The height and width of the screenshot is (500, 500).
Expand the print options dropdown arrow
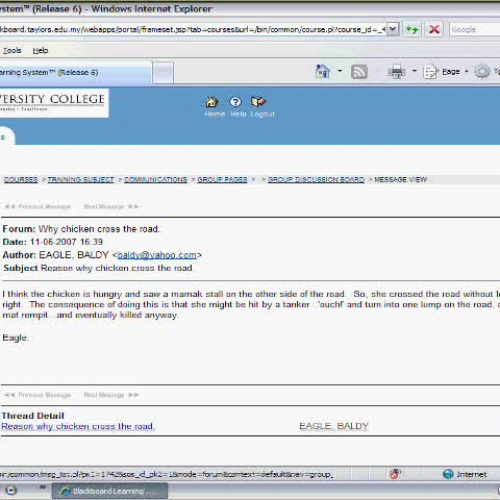(x=414, y=71)
